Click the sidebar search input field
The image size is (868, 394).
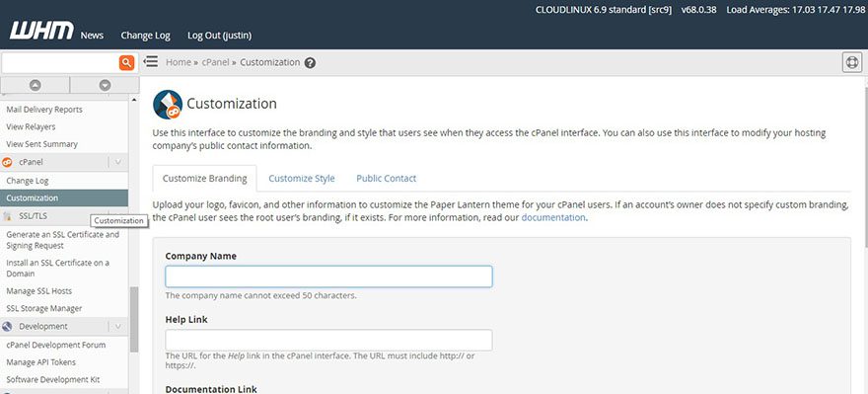(x=60, y=62)
